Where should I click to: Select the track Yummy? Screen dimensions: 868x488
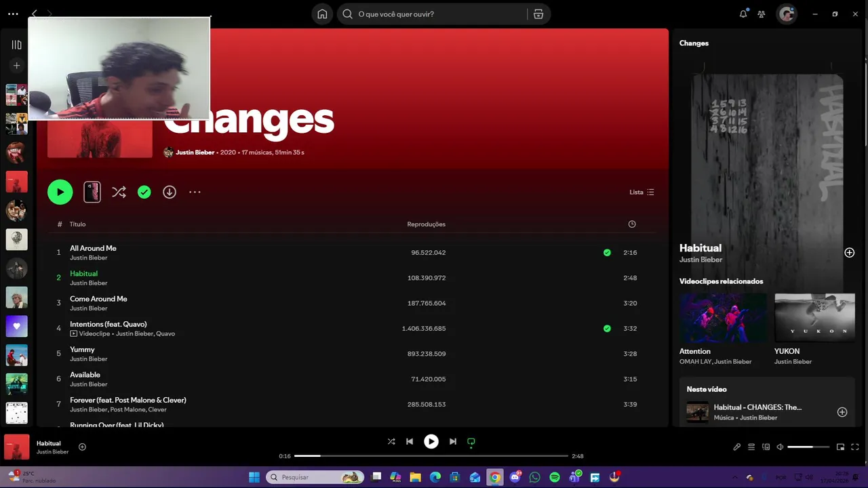click(x=82, y=350)
